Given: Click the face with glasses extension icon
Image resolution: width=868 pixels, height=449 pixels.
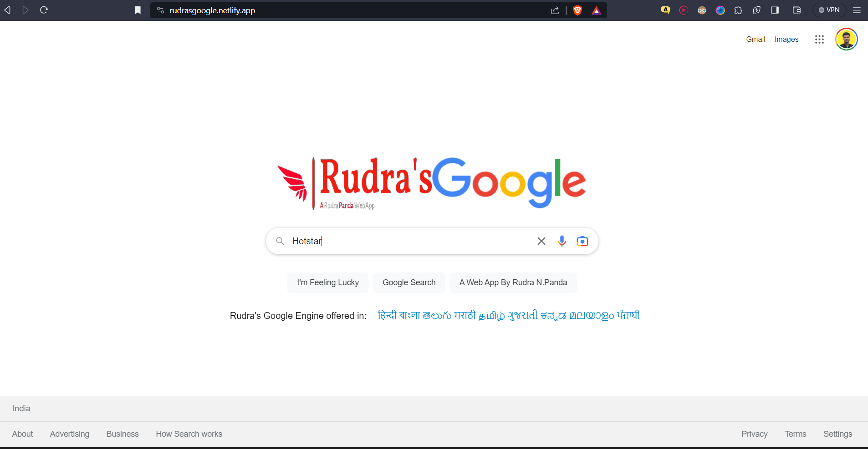Looking at the screenshot, I should [702, 10].
